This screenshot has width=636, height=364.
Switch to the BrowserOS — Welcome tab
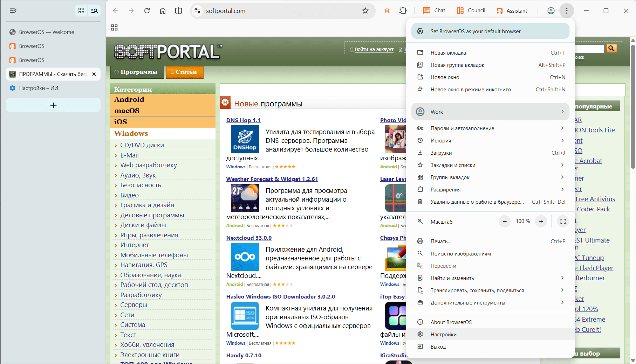(x=53, y=32)
